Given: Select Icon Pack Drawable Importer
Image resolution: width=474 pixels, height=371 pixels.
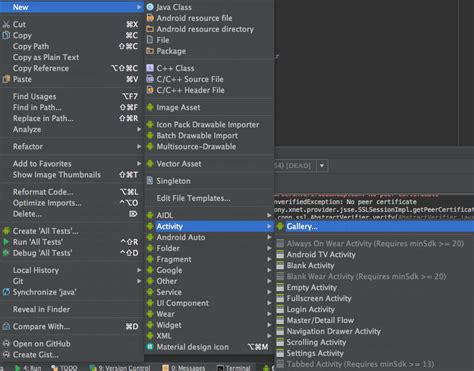Looking at the screenshot, I should [208, 125].
